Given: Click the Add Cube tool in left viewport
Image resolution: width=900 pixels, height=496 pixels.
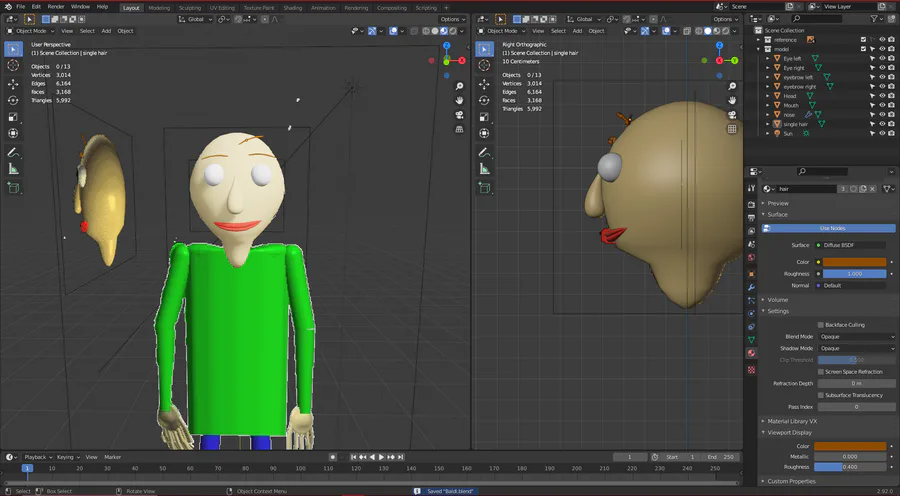Looking at the screenshot, I should click(x=13, y=187).
